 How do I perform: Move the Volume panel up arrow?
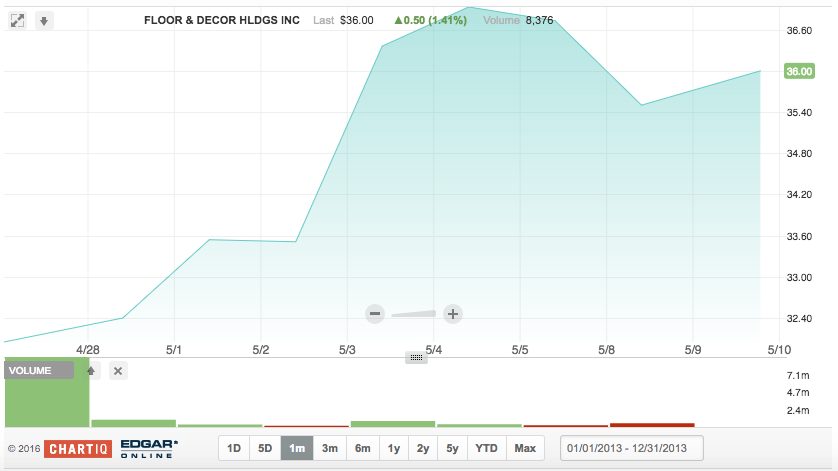point(91,370)
